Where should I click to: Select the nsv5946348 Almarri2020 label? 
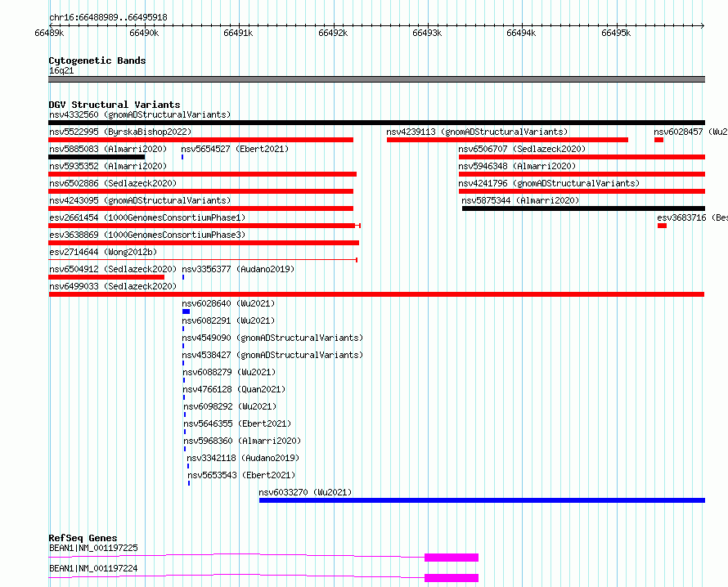coord(517,166)
